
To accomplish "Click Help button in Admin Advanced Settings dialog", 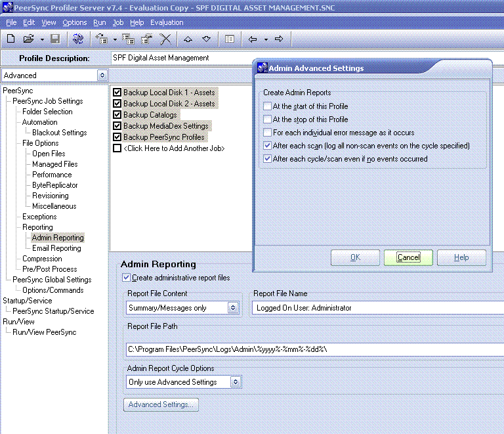I will point(461,257).
